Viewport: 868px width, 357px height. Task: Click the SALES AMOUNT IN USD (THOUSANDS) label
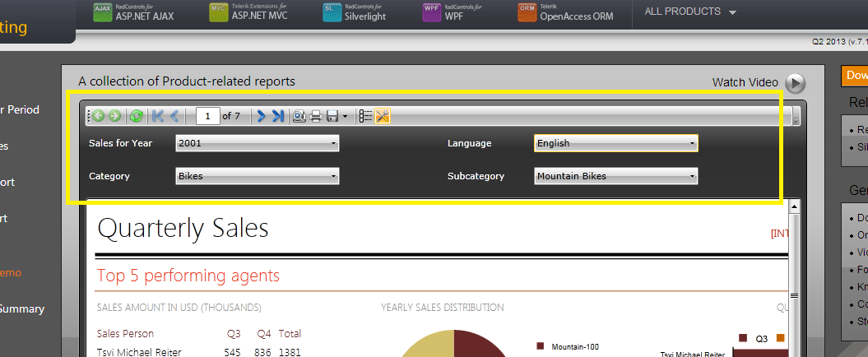tap(179, 307)
